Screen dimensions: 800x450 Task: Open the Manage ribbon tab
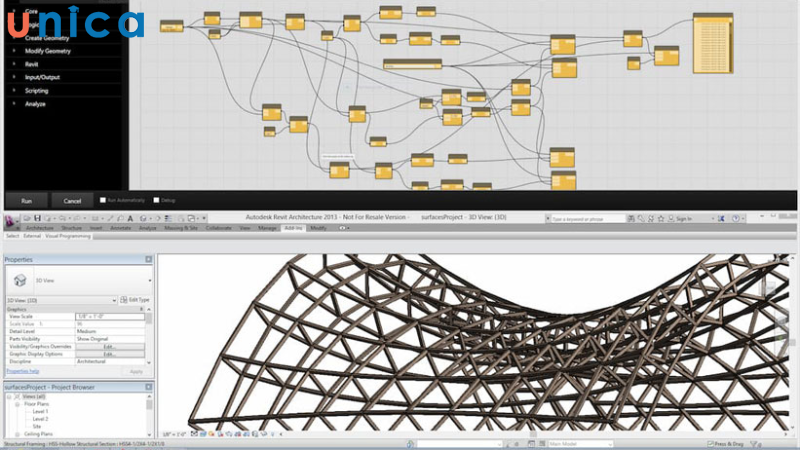(267, 228)
